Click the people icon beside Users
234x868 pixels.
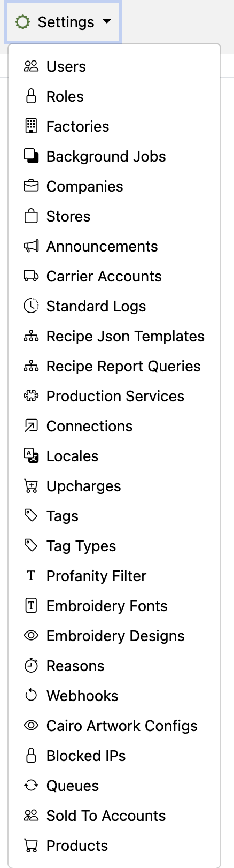pyautogui.click(x=32, y=66)
